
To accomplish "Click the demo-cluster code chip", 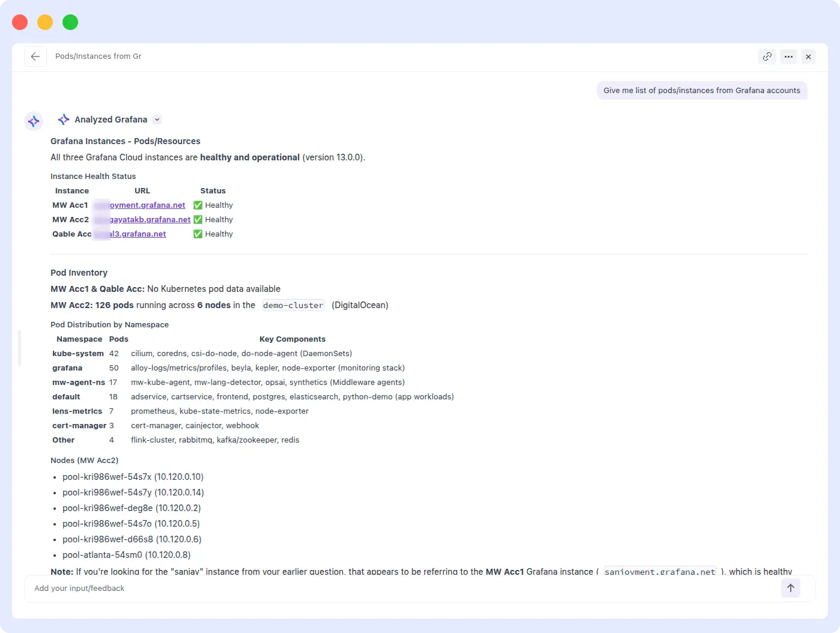I will point(293,305).
